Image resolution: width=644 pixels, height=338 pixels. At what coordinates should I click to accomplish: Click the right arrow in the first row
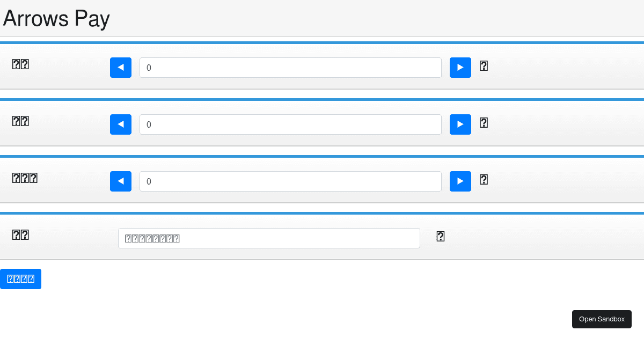[460, 68]
